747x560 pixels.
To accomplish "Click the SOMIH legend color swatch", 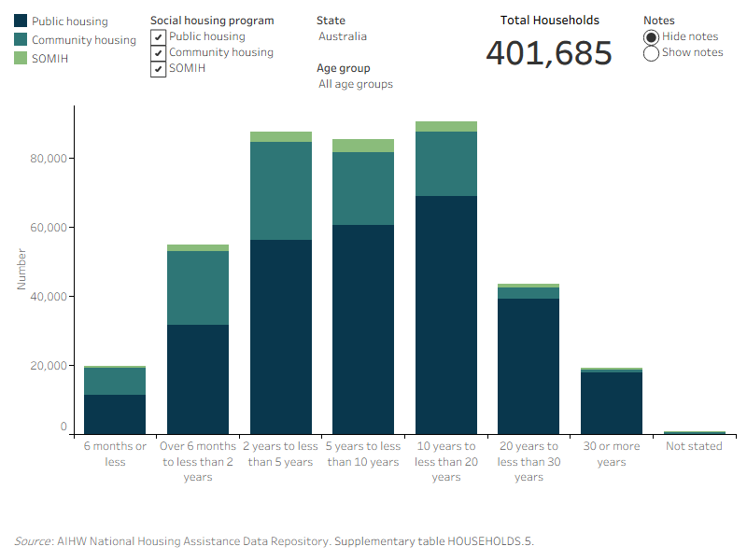I will (21, 58).
